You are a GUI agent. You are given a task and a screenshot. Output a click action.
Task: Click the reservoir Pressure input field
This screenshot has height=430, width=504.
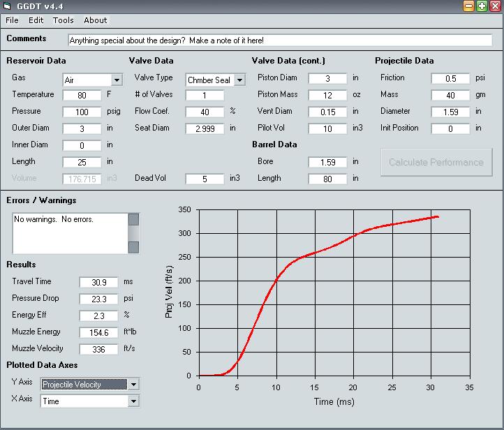[82, 112]
